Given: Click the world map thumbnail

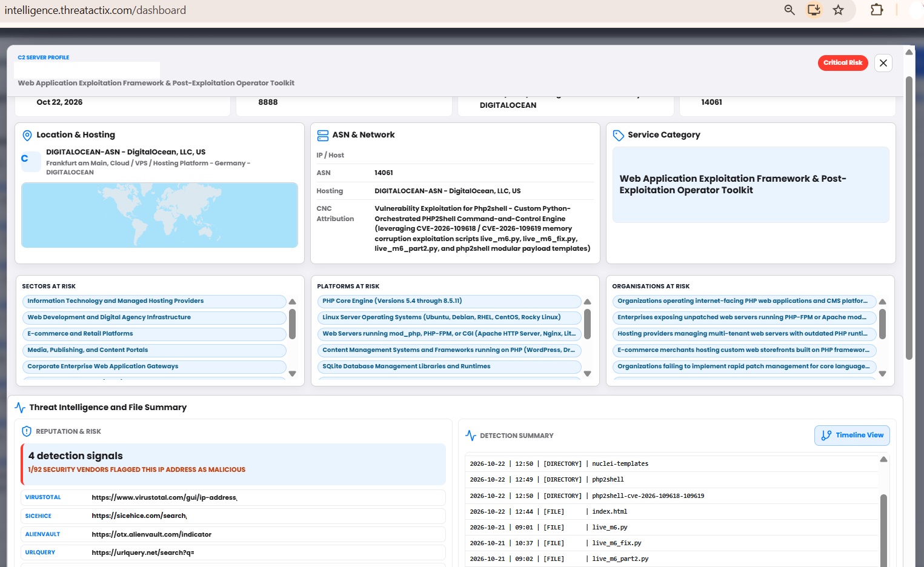Looking at the screenshot, I should coord(159,215).
